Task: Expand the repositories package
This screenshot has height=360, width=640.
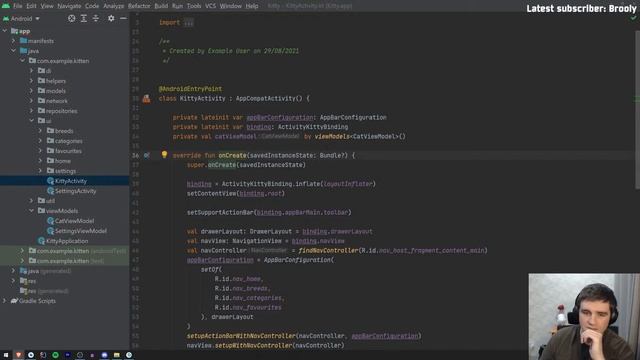Action: click(31, 111)
